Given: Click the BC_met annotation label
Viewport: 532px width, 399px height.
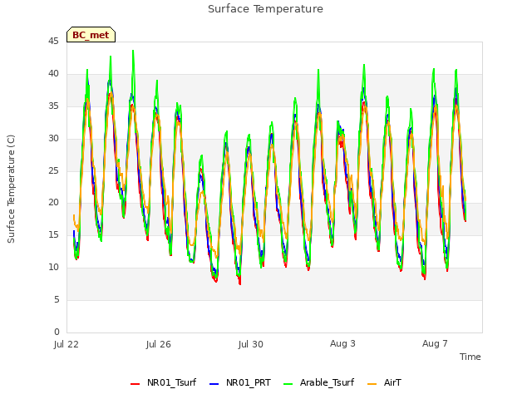Looking at the screenshot, I should 91,35.
